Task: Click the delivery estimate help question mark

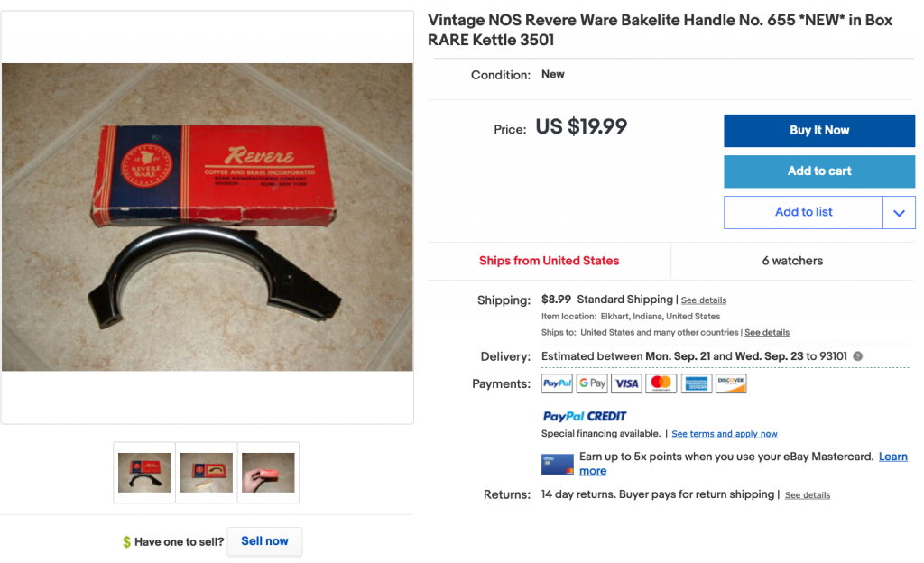Action: tap(858, 356)
